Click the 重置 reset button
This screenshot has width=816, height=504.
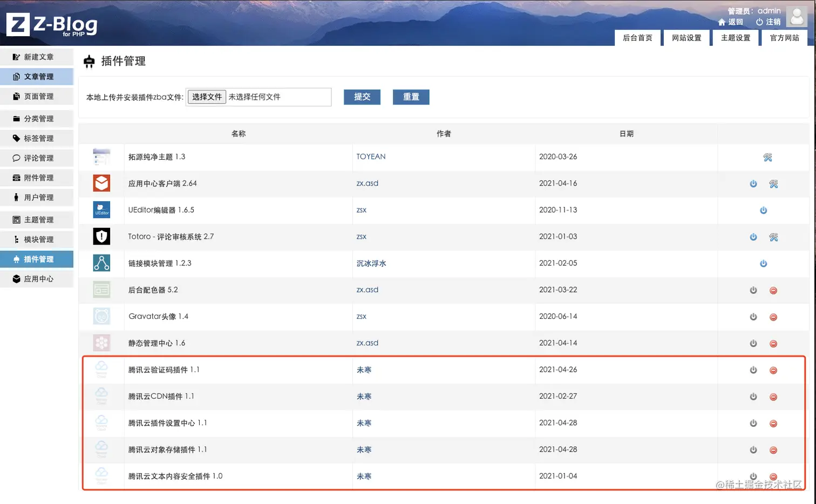pyautogui.click(x=411, y=97)
